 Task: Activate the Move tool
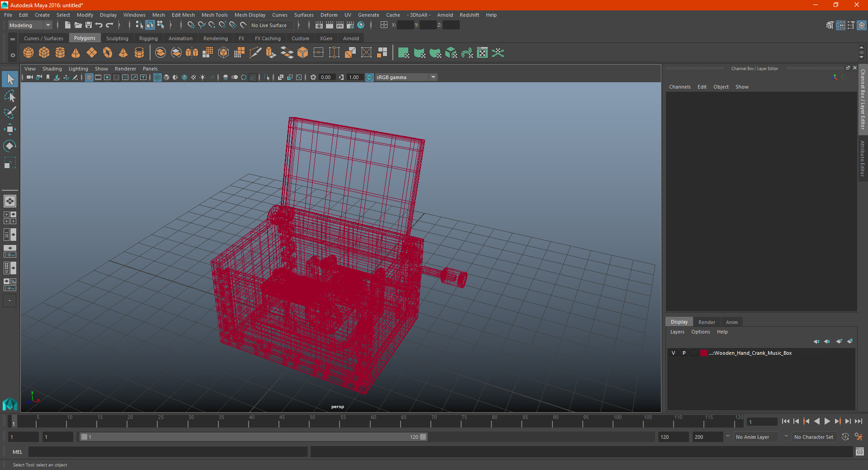(10, 129)
